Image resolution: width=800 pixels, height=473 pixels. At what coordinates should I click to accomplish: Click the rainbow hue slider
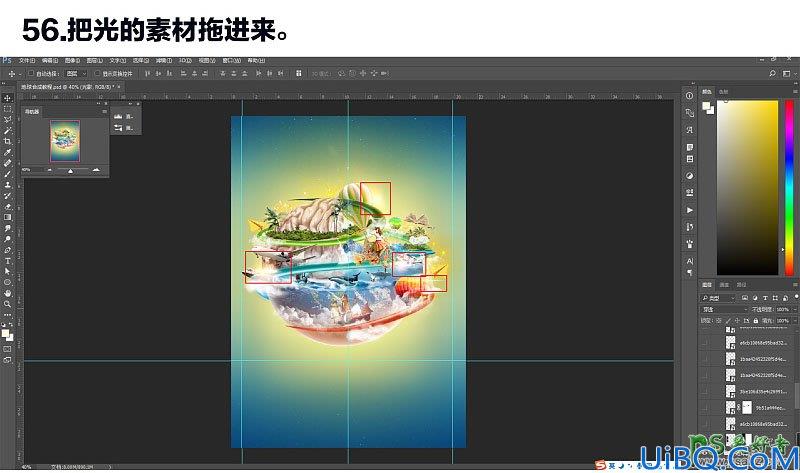click(789, 187)
